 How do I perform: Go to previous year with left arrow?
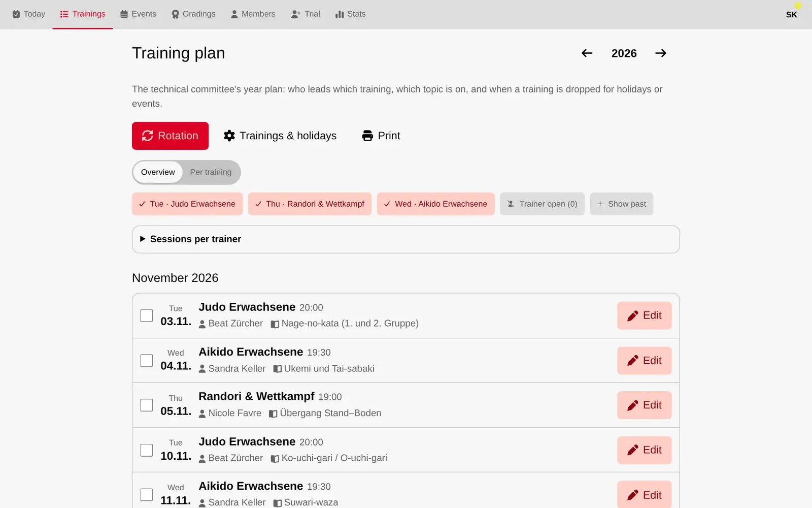[x=587, y=53]
